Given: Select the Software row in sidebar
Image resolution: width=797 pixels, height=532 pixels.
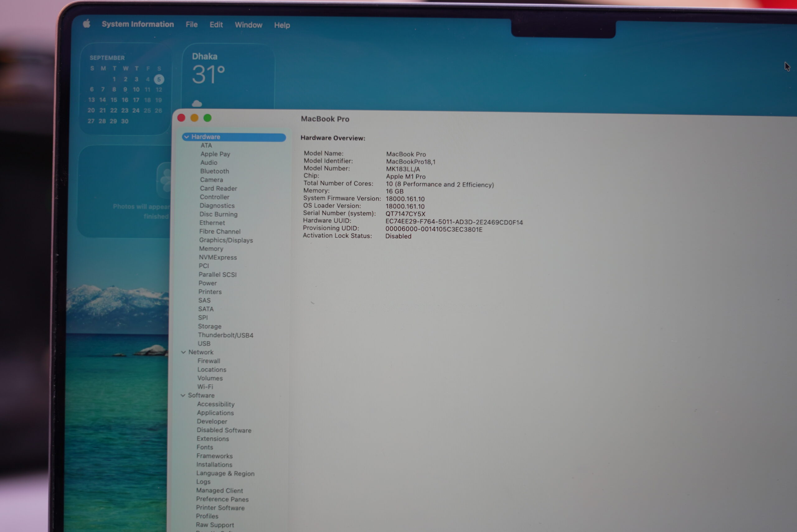Looking at the screenshot, I should pos(201,395).
